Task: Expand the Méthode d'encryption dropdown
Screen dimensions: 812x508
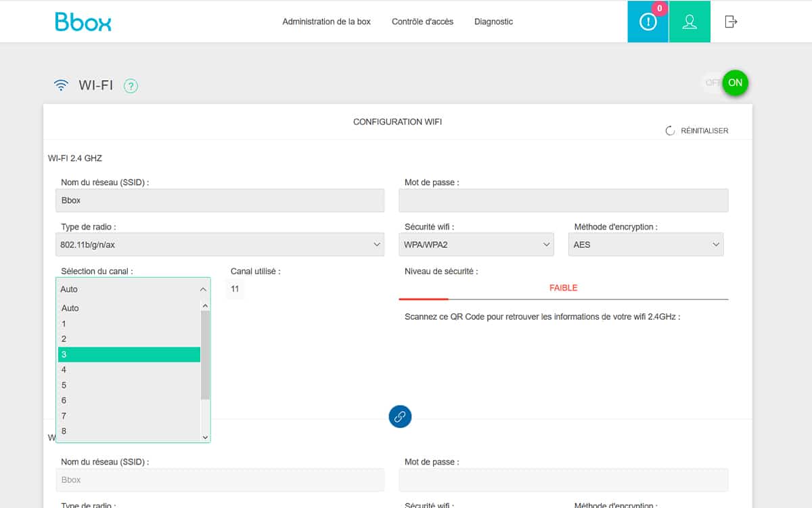Action: (x=646, y=245)
